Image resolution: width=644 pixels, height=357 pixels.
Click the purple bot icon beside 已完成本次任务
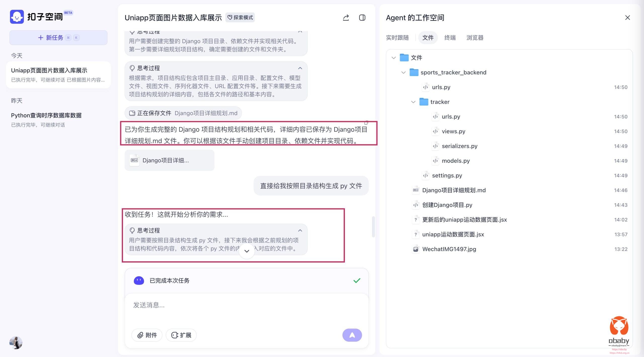139,280
